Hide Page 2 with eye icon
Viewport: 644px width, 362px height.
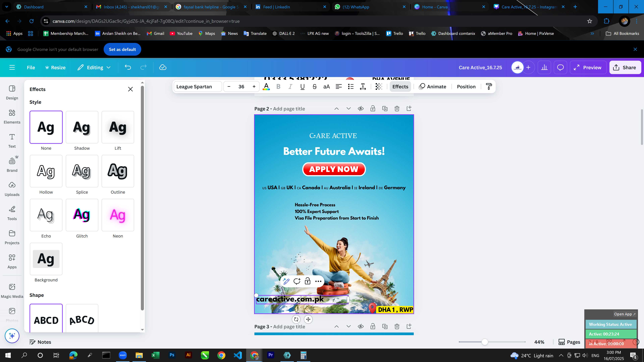coord(361,109)
